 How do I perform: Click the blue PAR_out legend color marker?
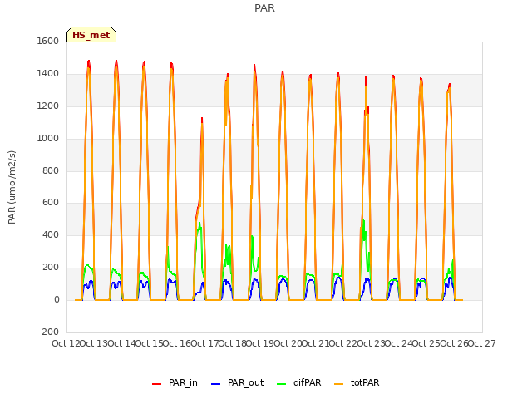[x=215, y=384]
